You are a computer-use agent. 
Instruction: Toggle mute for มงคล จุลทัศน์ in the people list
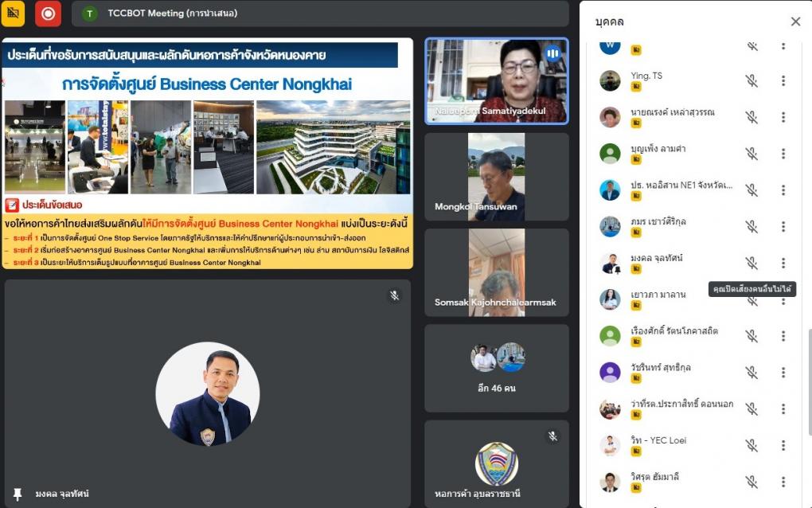752,263
